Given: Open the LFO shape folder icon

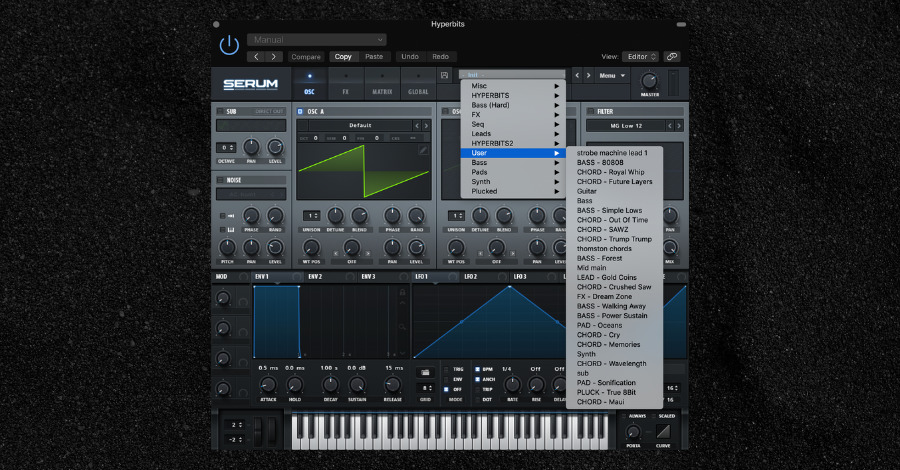Looking at the screenshot, I should pos(425,372).
